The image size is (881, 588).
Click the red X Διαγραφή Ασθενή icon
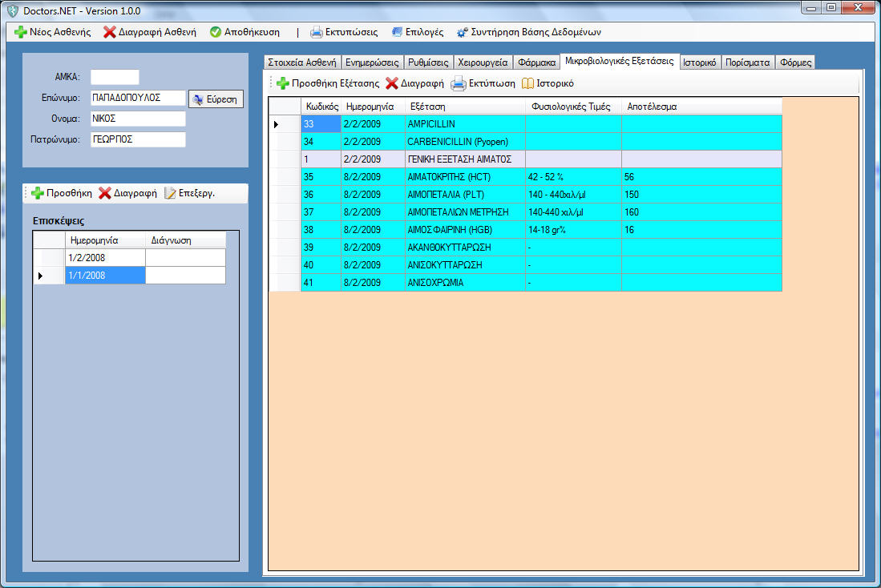pos(110,32)
